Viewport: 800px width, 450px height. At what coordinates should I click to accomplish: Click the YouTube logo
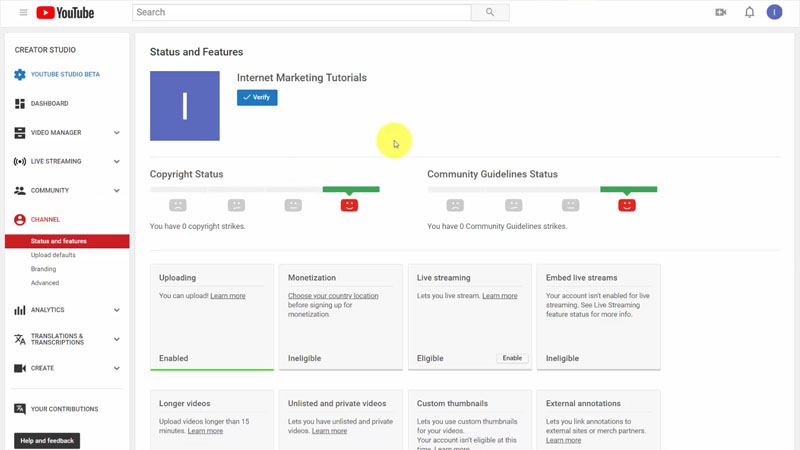point(65,13)
